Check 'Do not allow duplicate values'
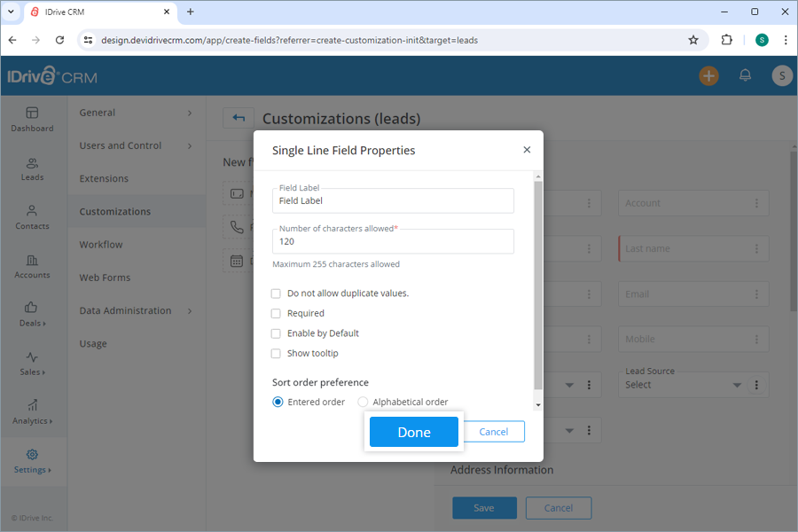The height and width of the screenshot is (532, 798). click(276, 293)
